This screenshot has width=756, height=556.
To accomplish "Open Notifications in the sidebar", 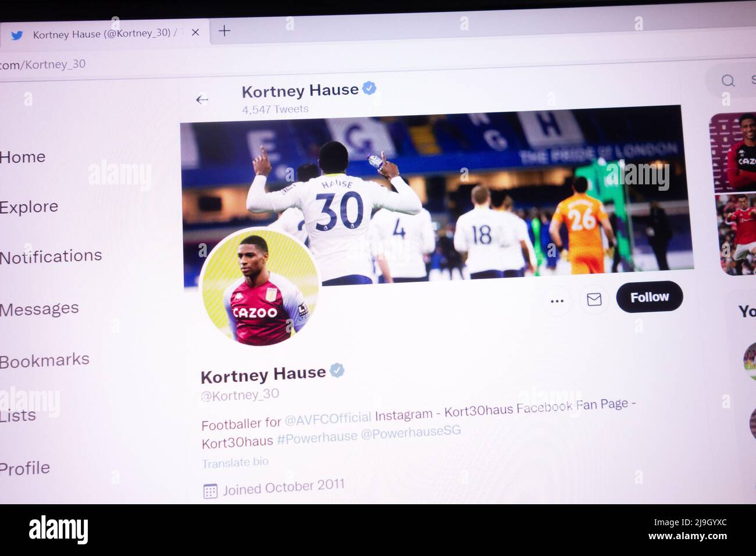I will click(51, 256).
